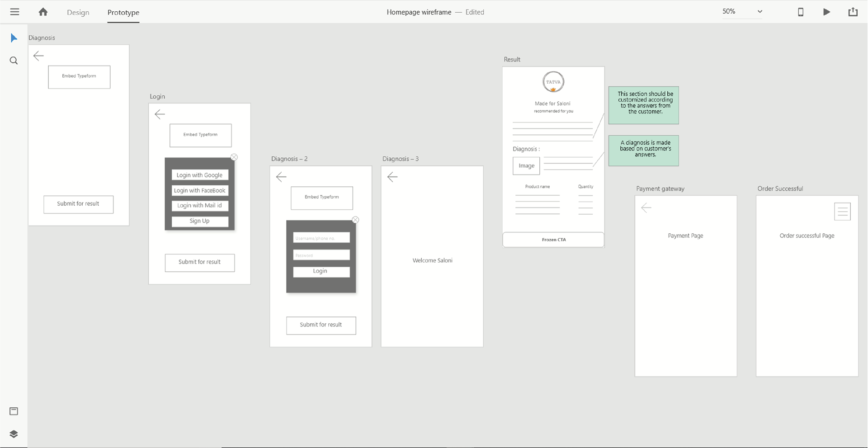Select the Diagnosis : label in Result

526,149
